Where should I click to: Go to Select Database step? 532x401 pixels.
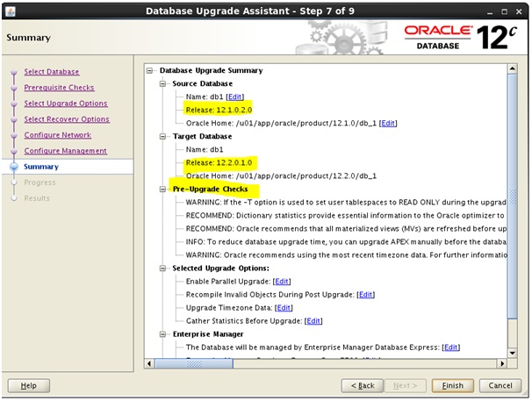[x=52, y=72]
